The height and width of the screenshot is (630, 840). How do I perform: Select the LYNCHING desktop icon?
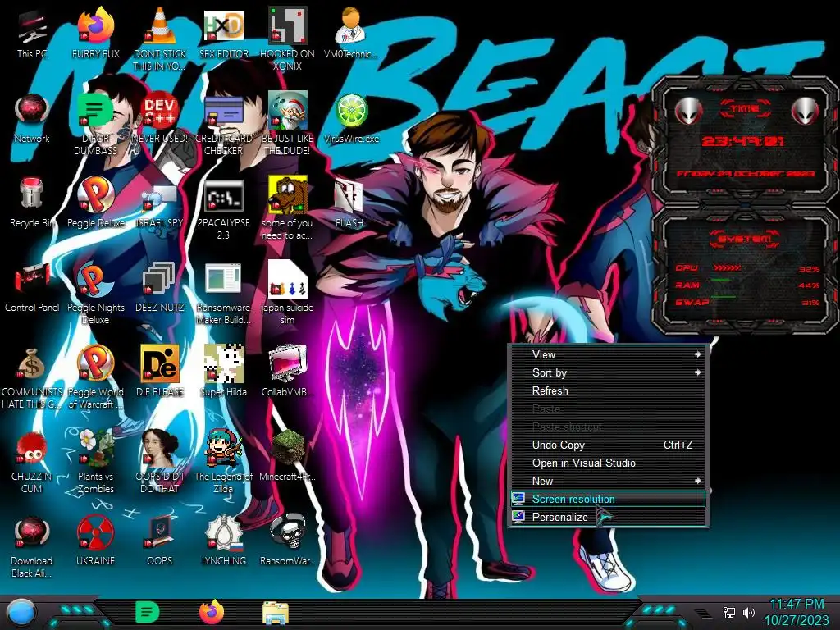(223, 533)
